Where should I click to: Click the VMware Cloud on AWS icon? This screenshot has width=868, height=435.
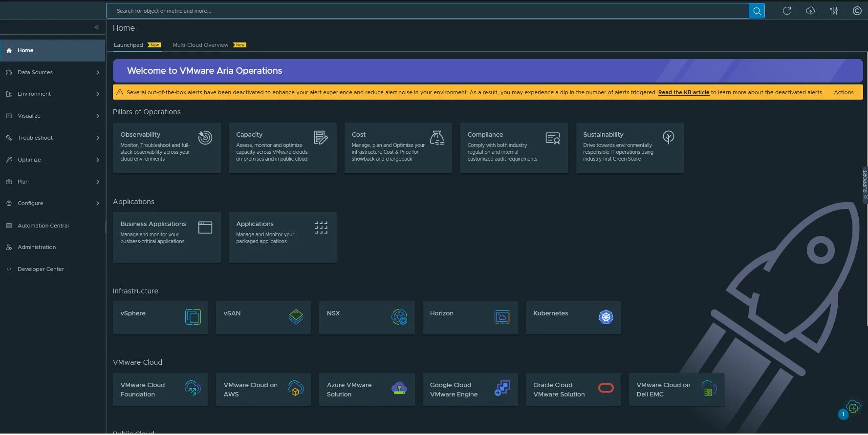point(296,389)
